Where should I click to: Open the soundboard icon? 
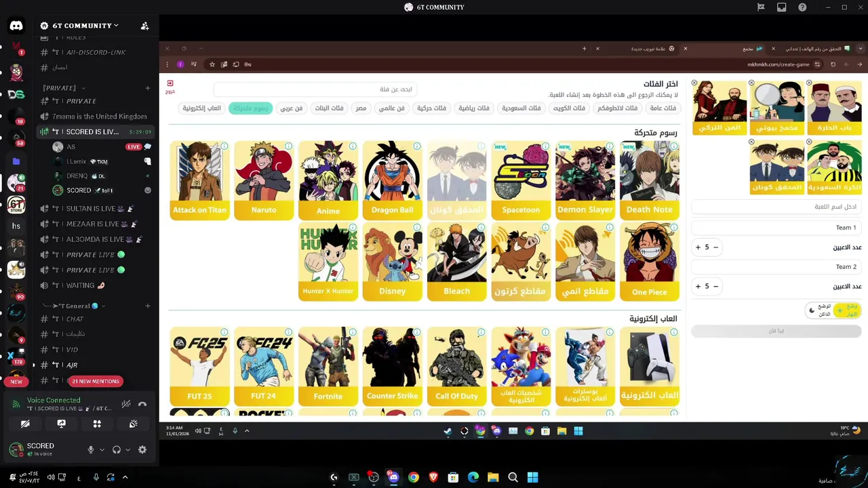coord(134,424)
